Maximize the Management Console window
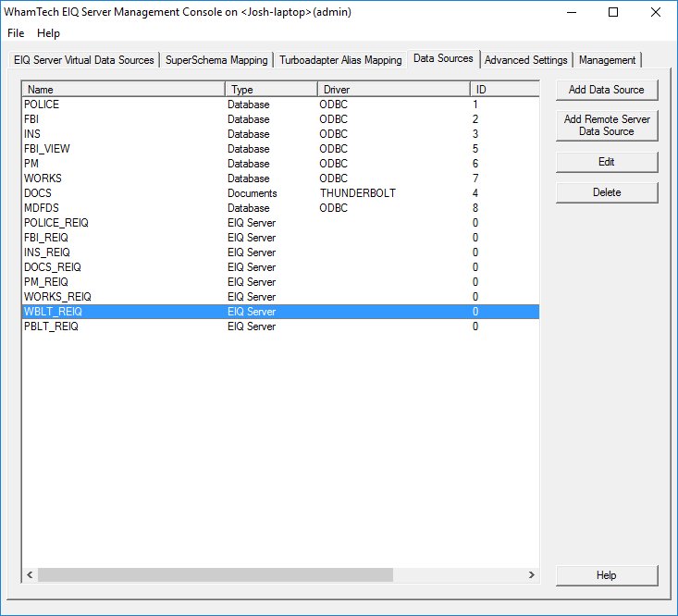The height and width of the screenshot is (616, 678). [613, 12]
